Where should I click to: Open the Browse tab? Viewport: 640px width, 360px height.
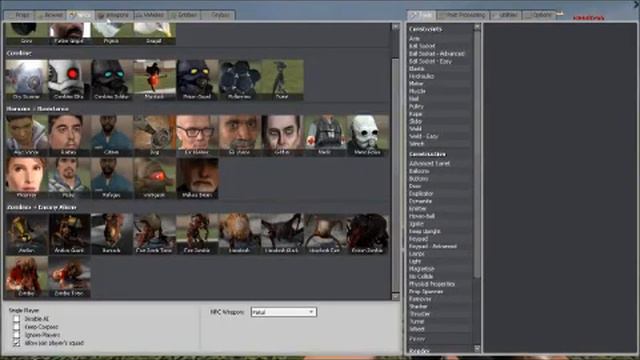click(x=50, y=15)
